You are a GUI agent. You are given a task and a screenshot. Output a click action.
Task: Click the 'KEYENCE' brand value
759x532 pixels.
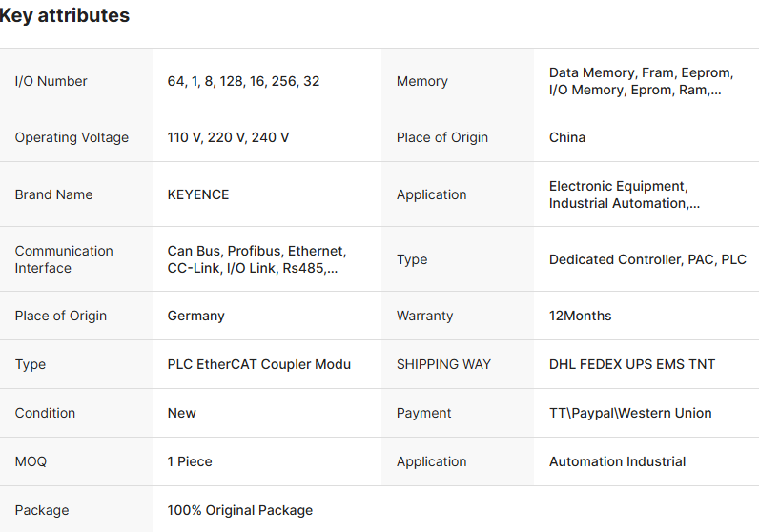pos(198,194)
